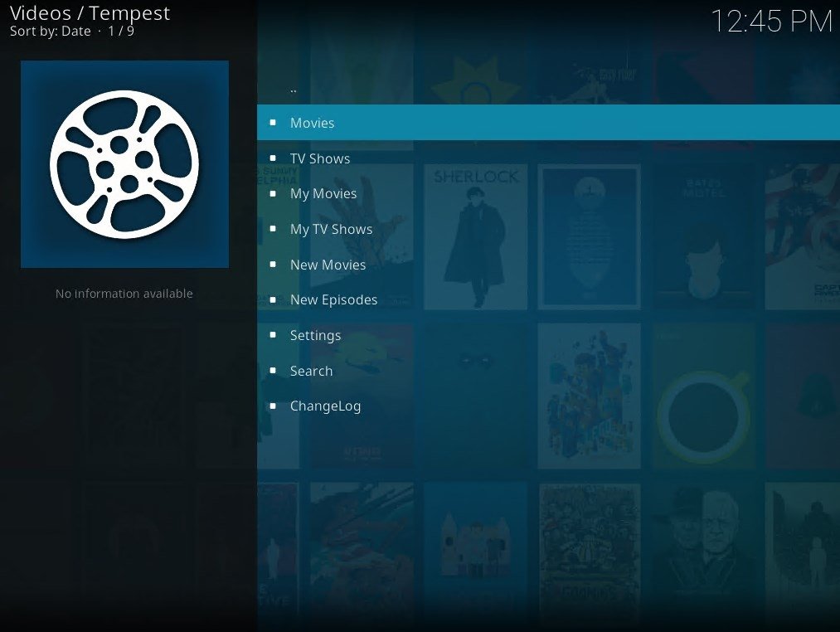
Task: Open the Movies menu entry
Action: (548, 123)
